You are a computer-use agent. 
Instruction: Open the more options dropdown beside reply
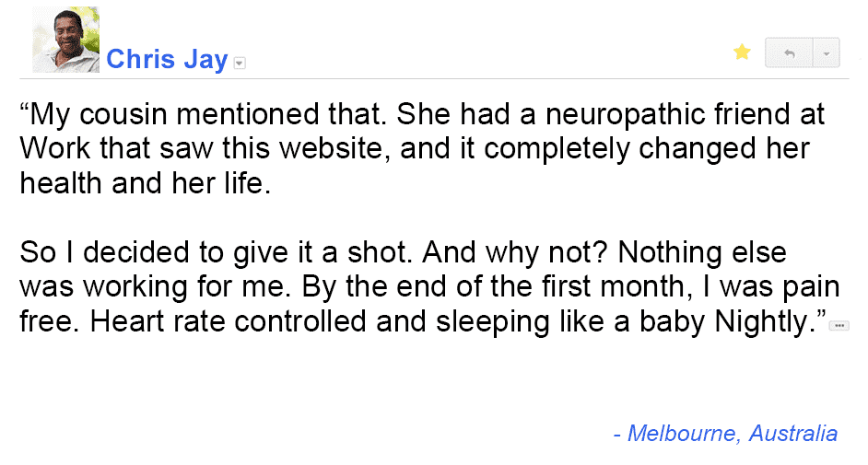tap(827, 52)
